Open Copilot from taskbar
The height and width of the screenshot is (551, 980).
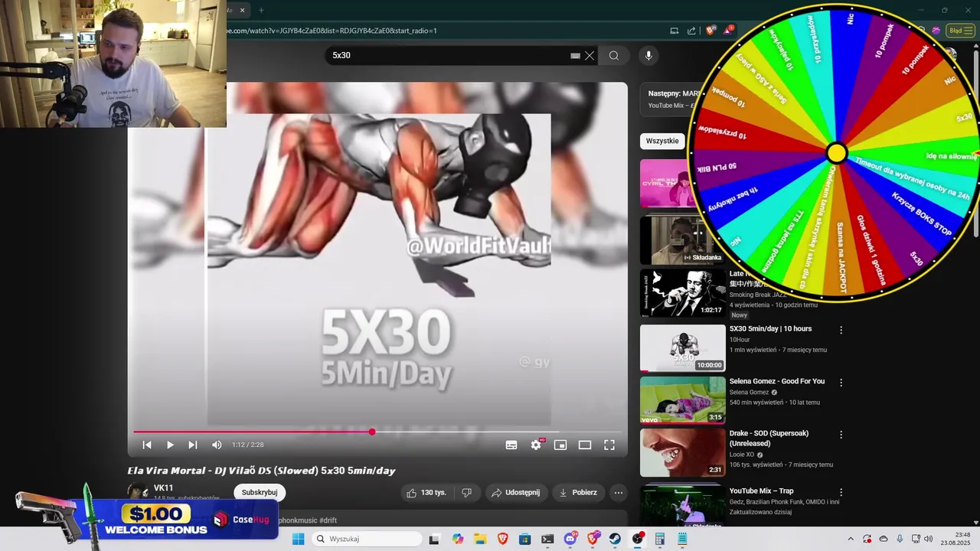coord(457,539)
